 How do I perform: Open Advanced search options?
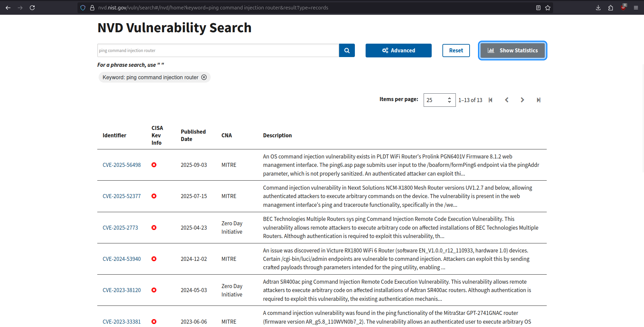(x=398, y=50)
